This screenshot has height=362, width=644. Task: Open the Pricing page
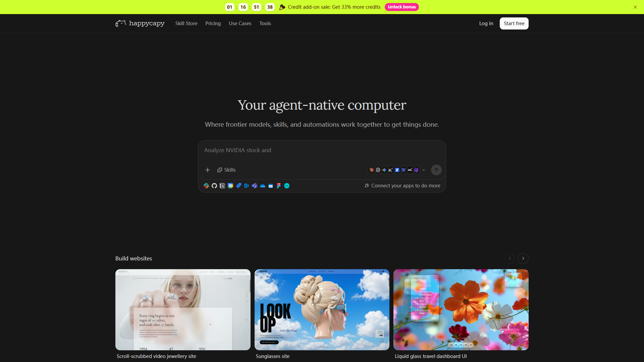click(x=213, y=23)
